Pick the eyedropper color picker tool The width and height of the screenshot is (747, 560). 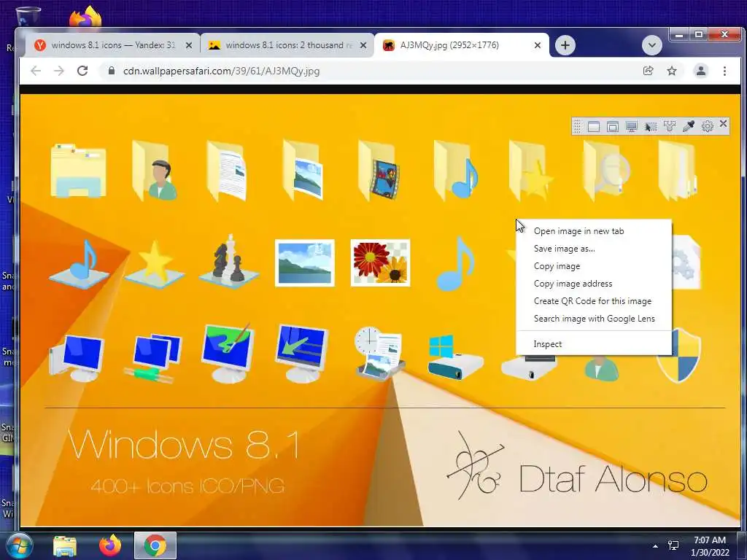point(689,126)
